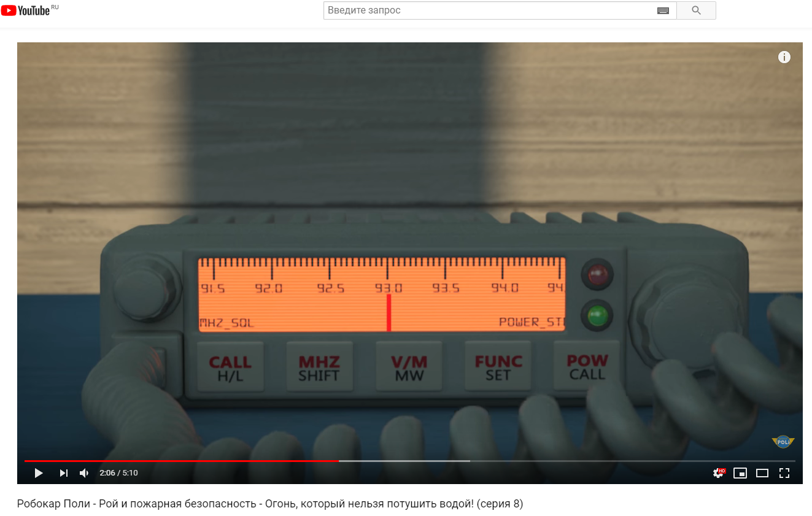Click the FUNC SET button shown in video
Image resolution: width=812 pixels, height=516 pixels.
pyautogui.click(x=498, y=368)
